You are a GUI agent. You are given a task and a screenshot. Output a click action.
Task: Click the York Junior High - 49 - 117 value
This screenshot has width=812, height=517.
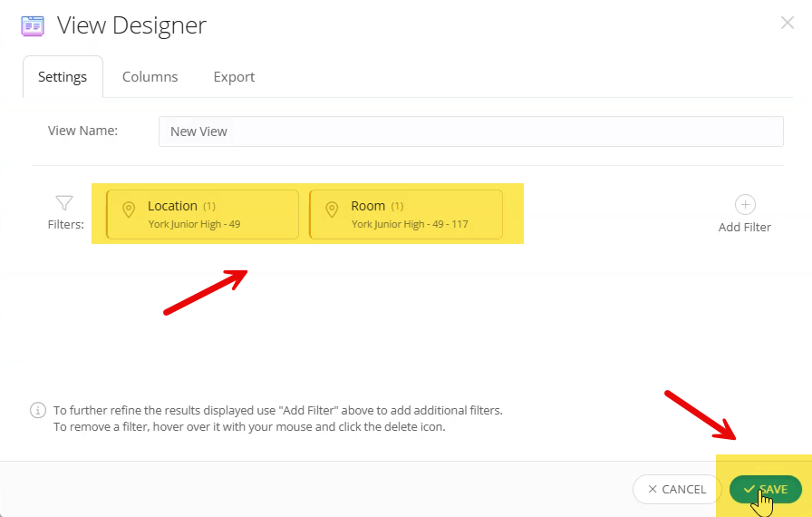(x=410, y=224)
